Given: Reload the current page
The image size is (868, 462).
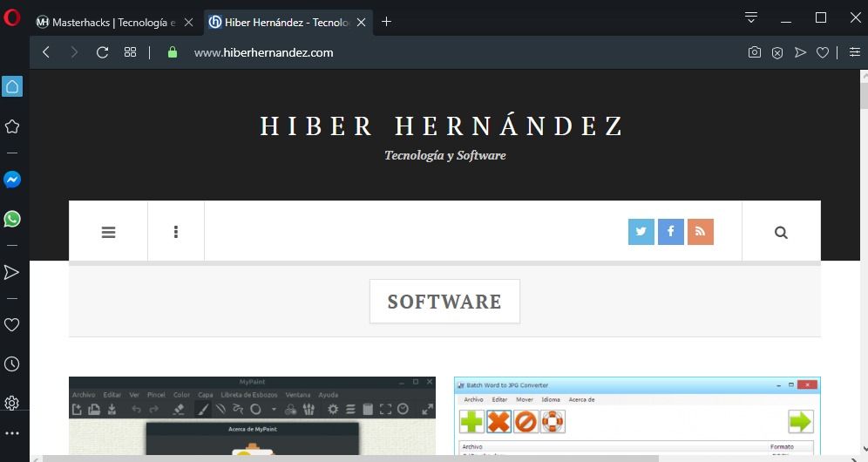Looking at the screenshot, I should (x=103, y=52).
